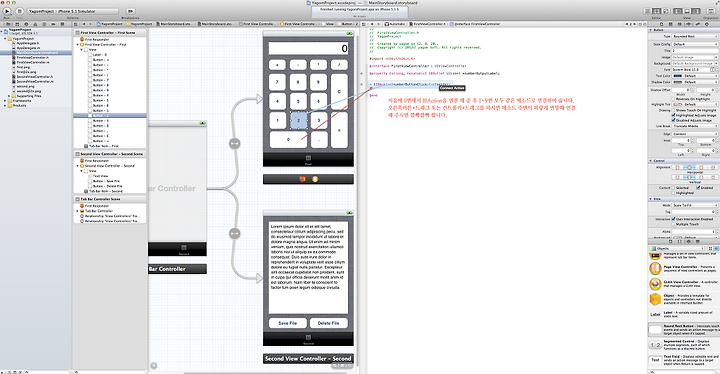Select Round Rect Button in object library
Screen dimensions: 720x374
tap(683, 329)
